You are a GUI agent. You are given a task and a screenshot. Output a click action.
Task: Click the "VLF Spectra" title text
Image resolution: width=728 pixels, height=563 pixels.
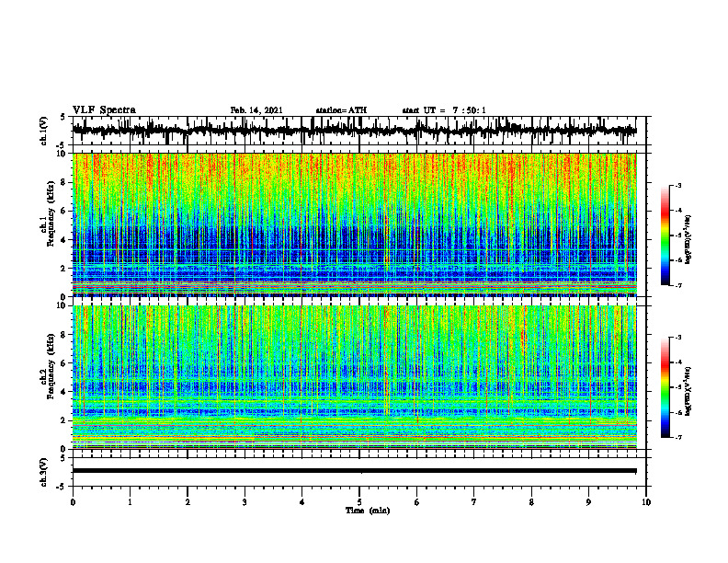click(x=104, y=110)
